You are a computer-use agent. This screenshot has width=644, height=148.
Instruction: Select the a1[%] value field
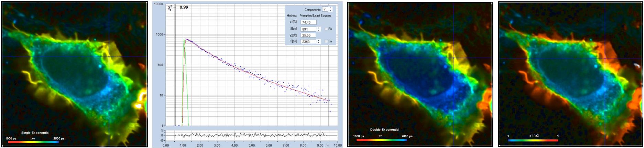[308, 22]
